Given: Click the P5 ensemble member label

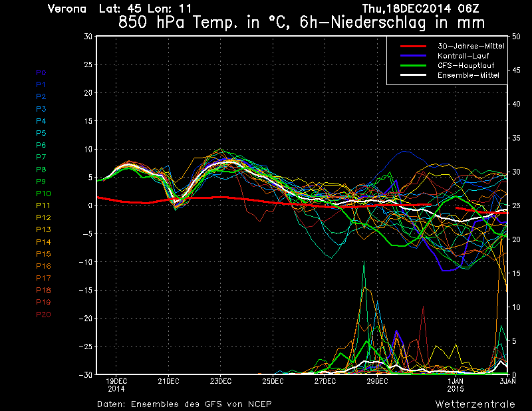Looking at the screenshot, I should [x=41, y=133].
